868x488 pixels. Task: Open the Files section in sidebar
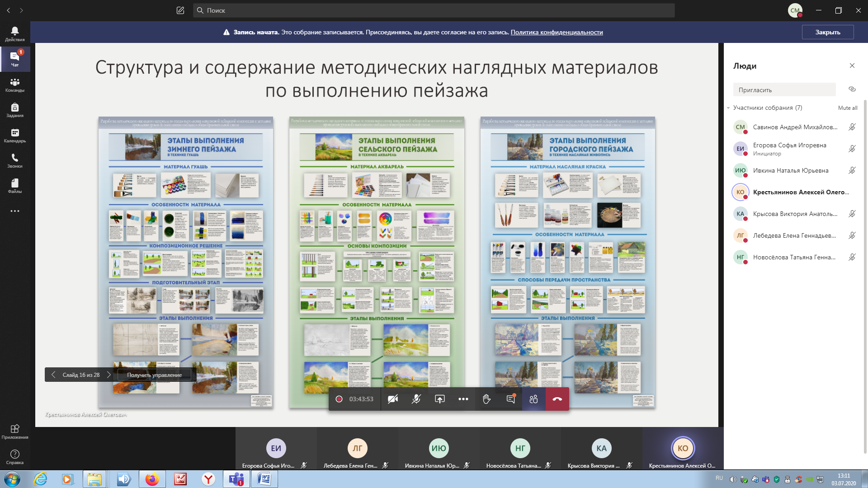click(x=15, y=186)
